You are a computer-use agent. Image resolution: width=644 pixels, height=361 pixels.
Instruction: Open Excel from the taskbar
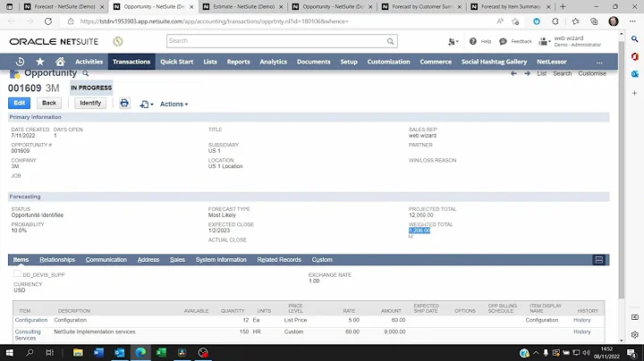pyautogui.click(x=161, y=353)
